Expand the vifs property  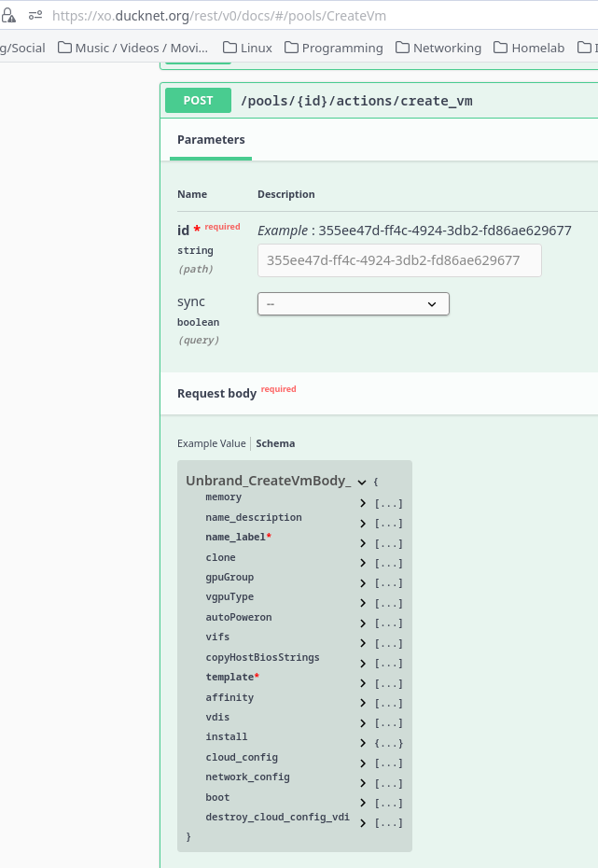[x=363, y=643]
